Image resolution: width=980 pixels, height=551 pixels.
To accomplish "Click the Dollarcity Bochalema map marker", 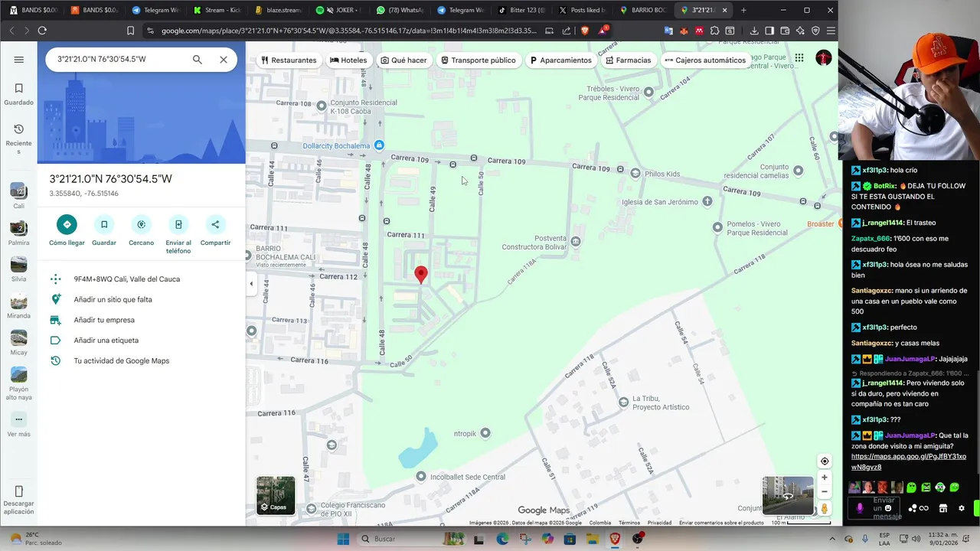I will [x=379, y=145].
